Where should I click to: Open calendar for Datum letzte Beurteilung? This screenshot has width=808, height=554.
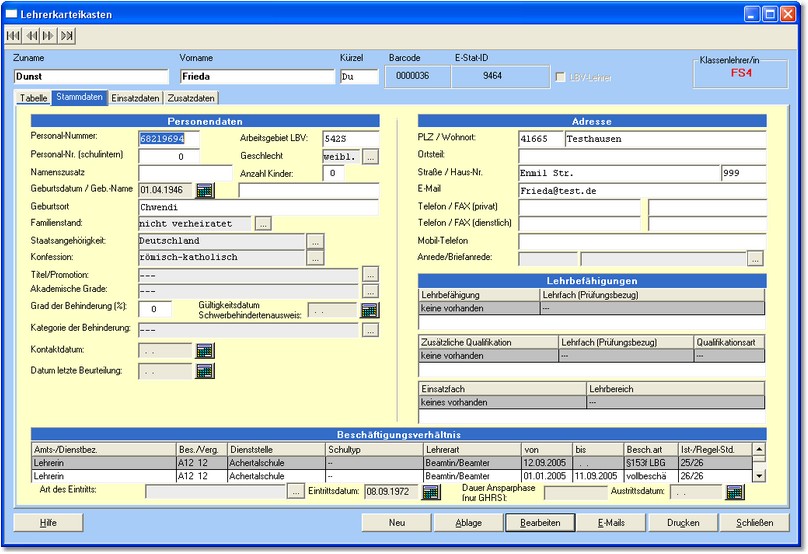pyautogui.click(x=205, y=371)
